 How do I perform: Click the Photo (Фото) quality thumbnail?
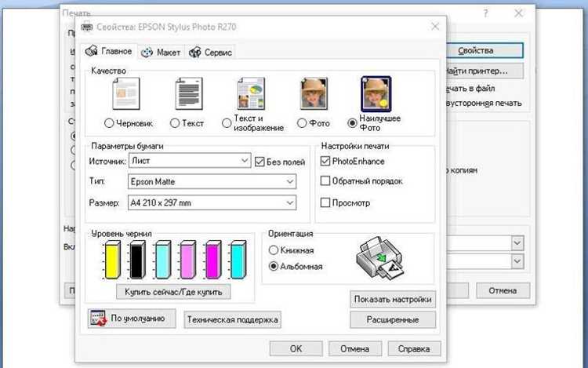pyautogui.click(x=314, y=93)
